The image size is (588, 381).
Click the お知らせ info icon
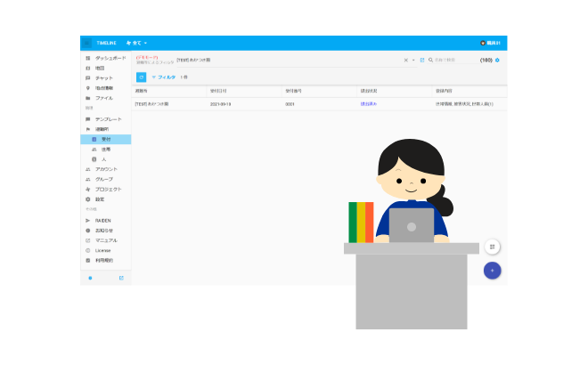87,231
